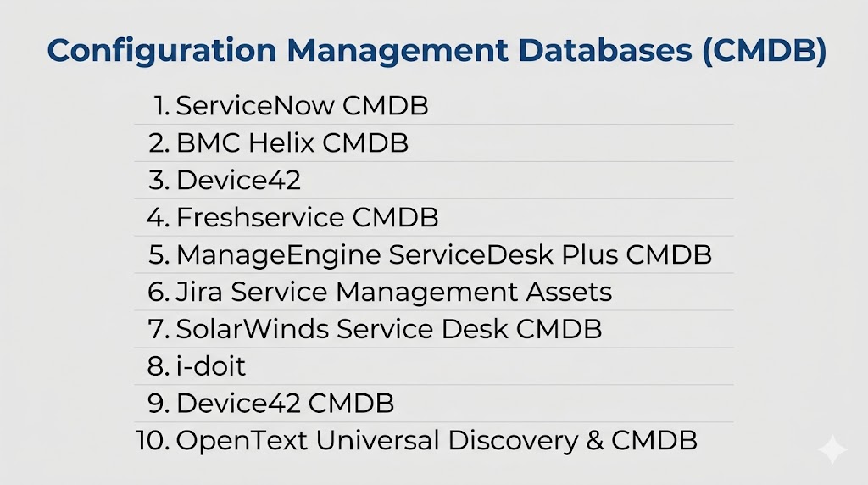This screenshot has height=485, width=868.
Task: Open the Freshservice CMDB entry
Action: pyautogui.click(x=307, y=218)
